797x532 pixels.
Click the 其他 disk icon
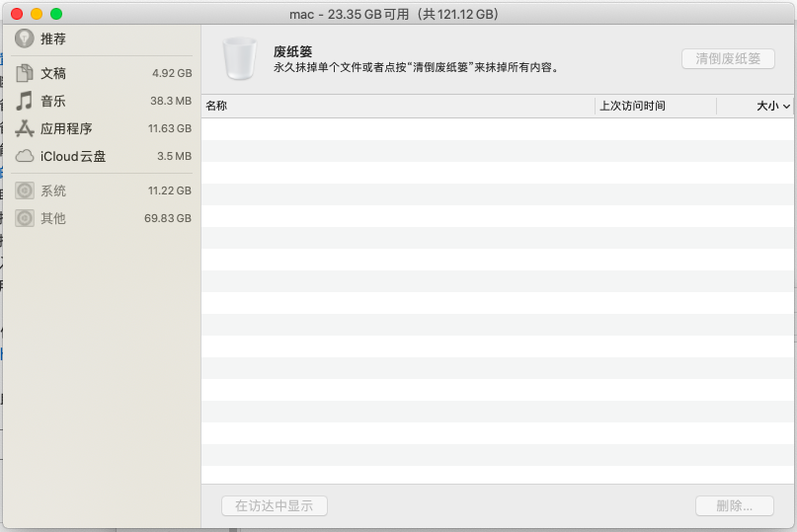tap(25, 218)
